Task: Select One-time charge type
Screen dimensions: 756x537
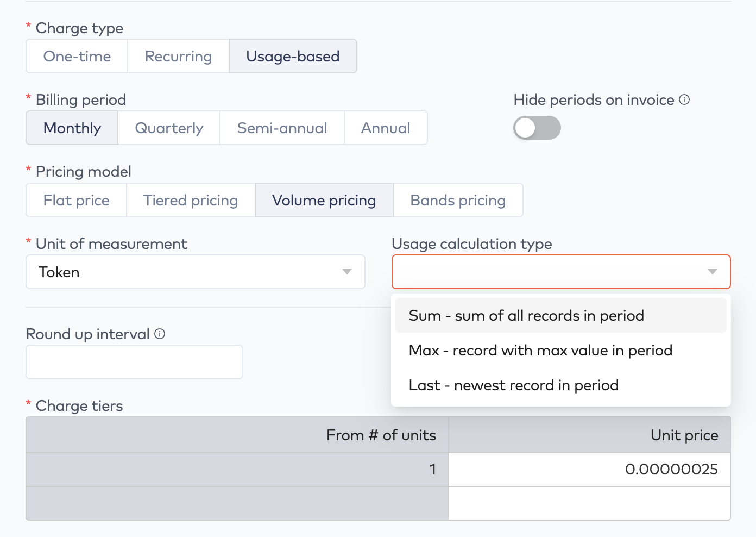Action: click(x=77, y=56)
